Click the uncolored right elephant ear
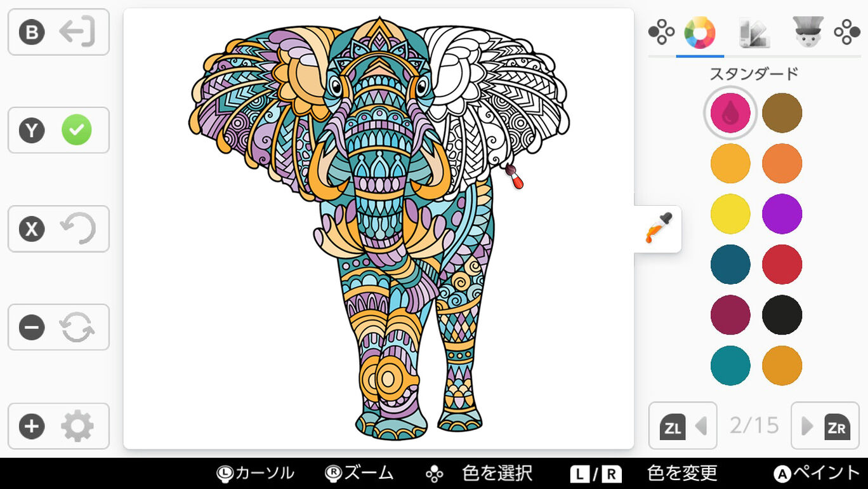Screen dimensions: 868x489 (x=501, y=102)
